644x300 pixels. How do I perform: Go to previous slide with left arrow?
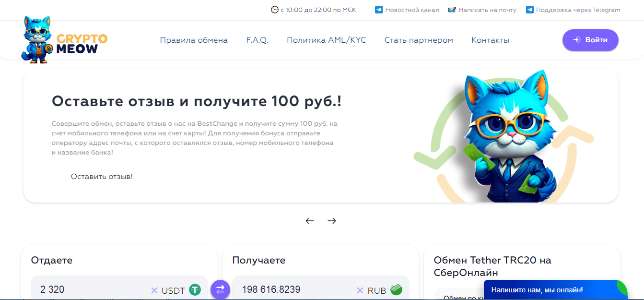pyautogui.click(x=310, y=221)
